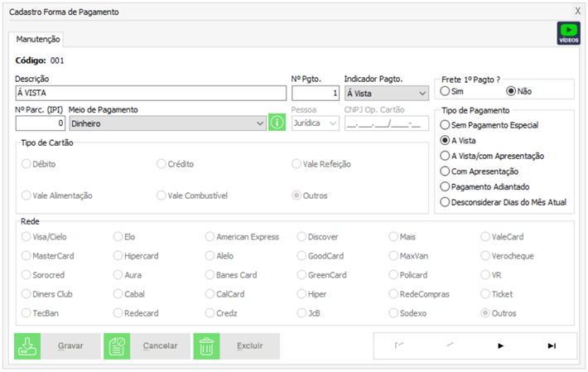The width and height of the screenshot is (588, 372).
Task: Click the Excluir trash icon
Action: click(206, 345)
